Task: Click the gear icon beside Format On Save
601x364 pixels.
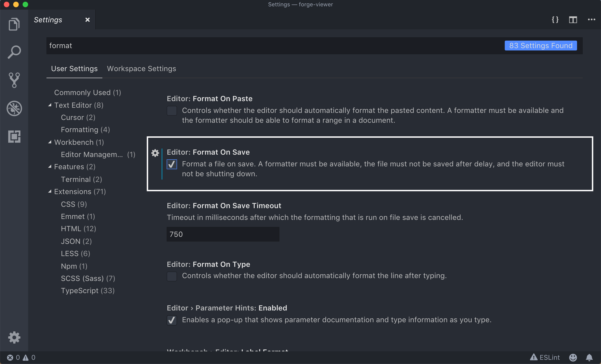Action: click(x=155, y=153)
